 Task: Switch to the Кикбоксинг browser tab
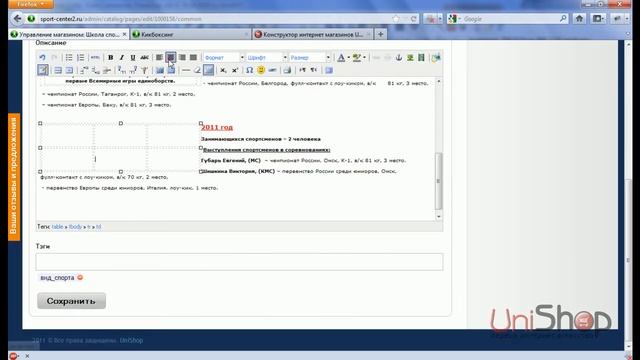click(190, 34)
